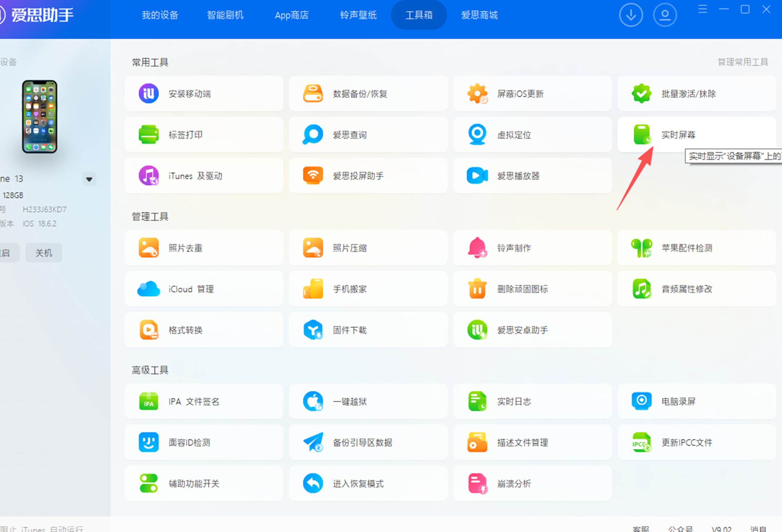Click the 管理常用工具 link
Screen dimensions: 782x532
742,62
